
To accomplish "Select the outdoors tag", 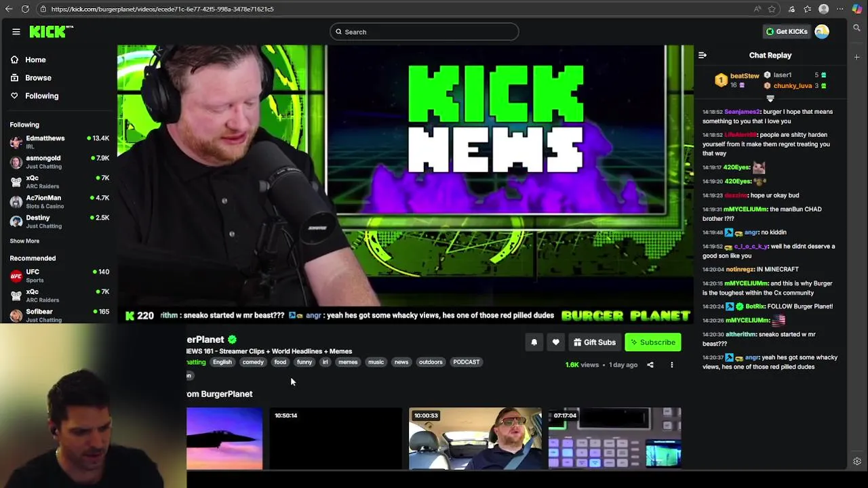I will point(431,362).
